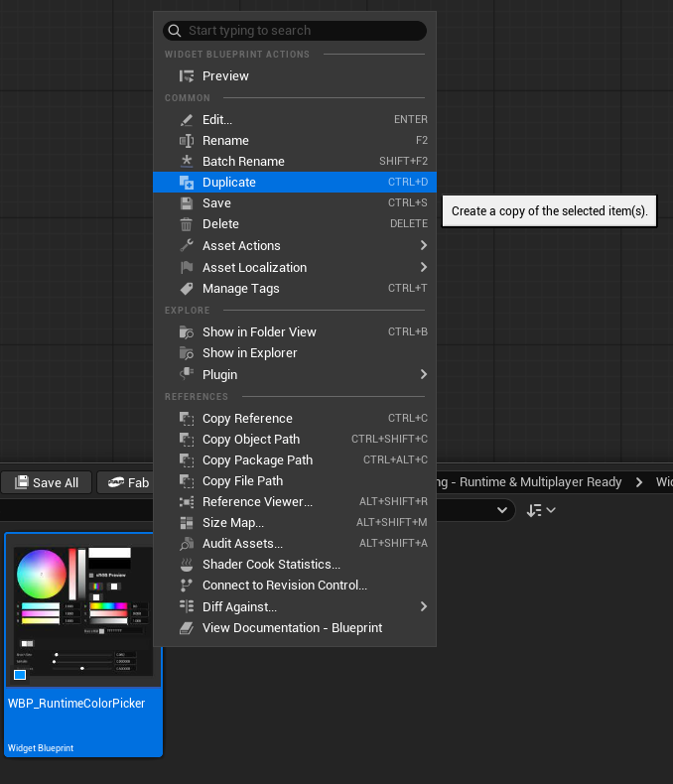673x784 pixels.
Task: Click the Show in Folder View icon
Action: click(187, 332)
